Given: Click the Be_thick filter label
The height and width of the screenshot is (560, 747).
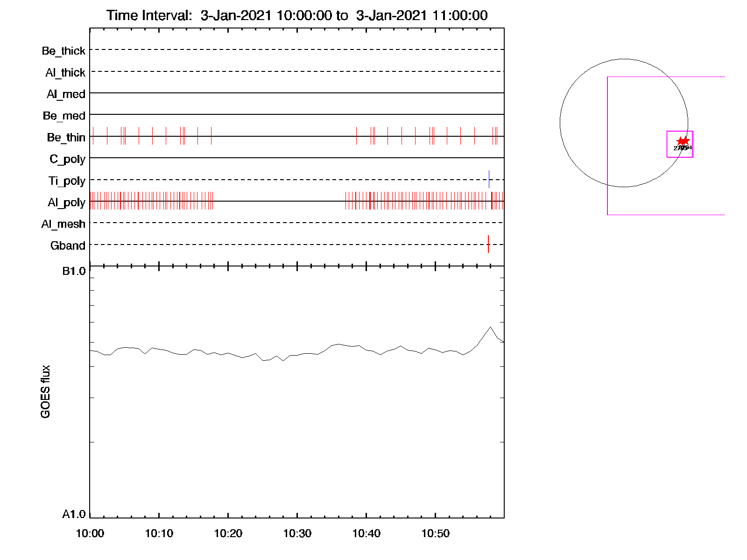Looking at the screenshot, I should pos(63,51).
